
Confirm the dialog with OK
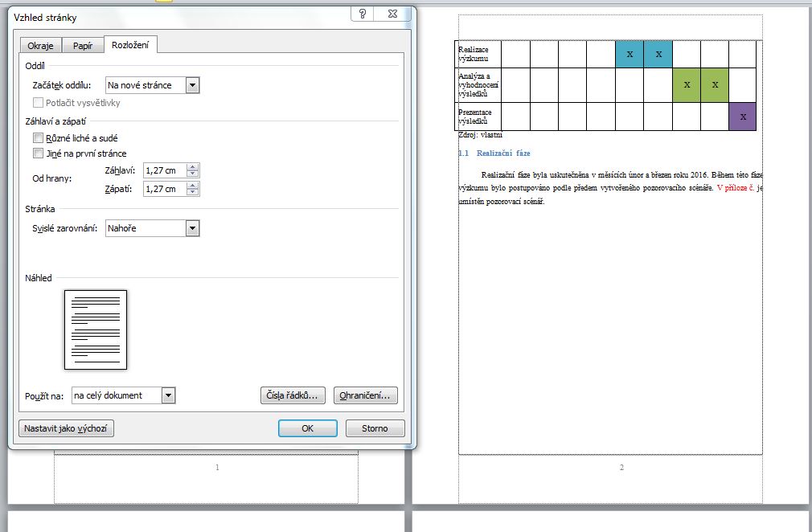(x=307, y=428)
